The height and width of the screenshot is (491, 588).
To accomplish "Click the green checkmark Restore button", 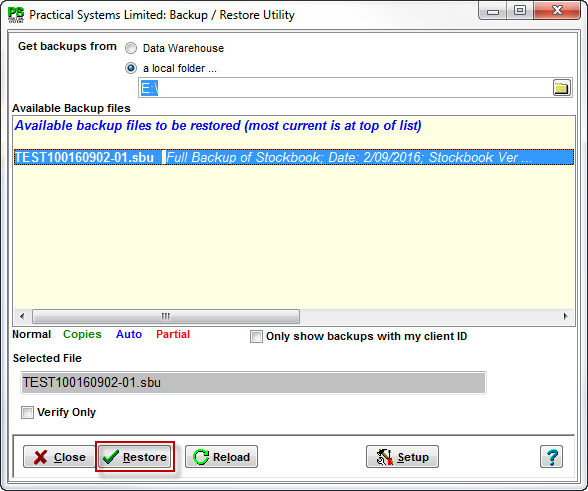I will 135,456.
